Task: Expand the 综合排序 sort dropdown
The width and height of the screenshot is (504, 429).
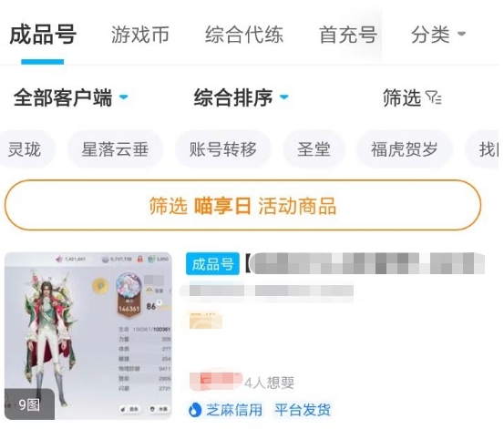Action: coord(242,97)
